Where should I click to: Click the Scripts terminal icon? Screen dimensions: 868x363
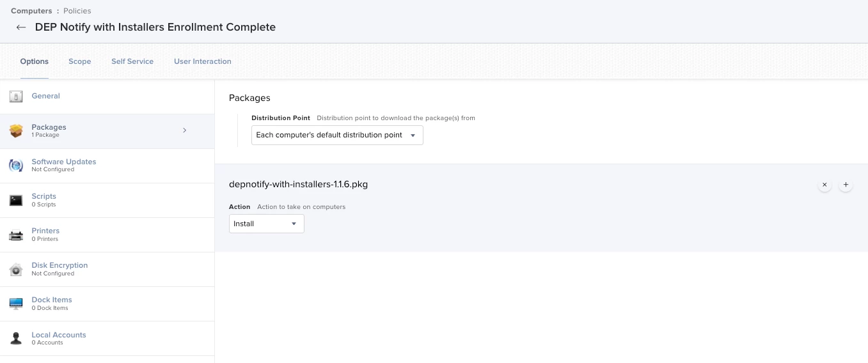tap(16, 200)
